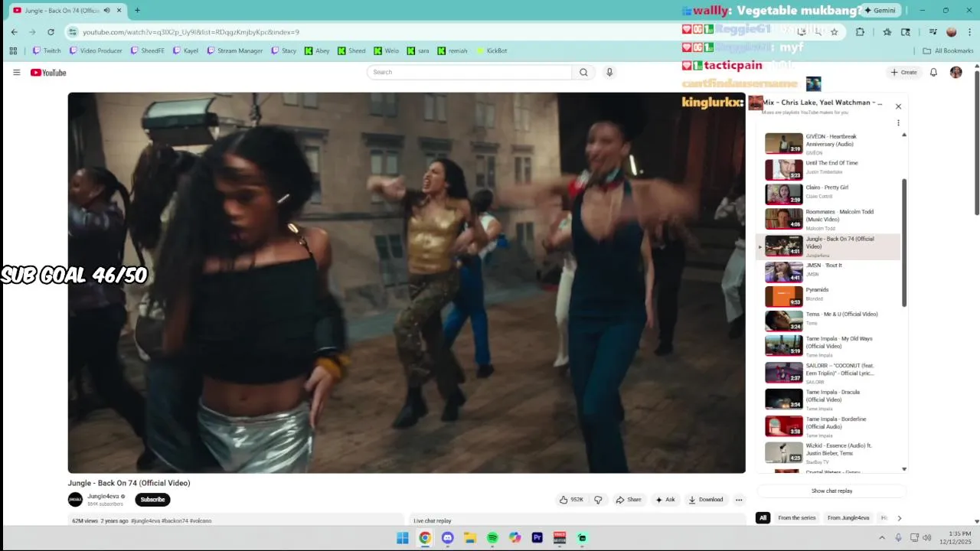The width and height of the screenshot is (980, 551).
Task: Go to the YouTube home logo
Action: point(48,73)
